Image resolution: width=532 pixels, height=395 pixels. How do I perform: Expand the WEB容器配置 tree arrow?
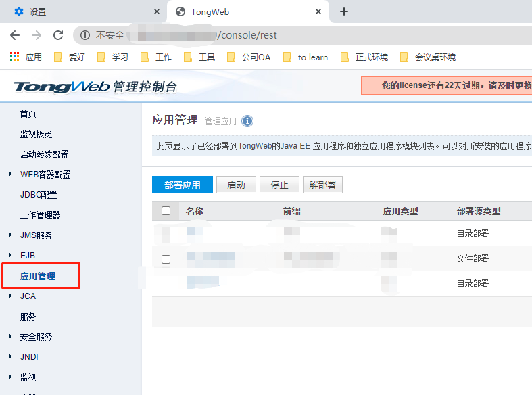point(11,174)
